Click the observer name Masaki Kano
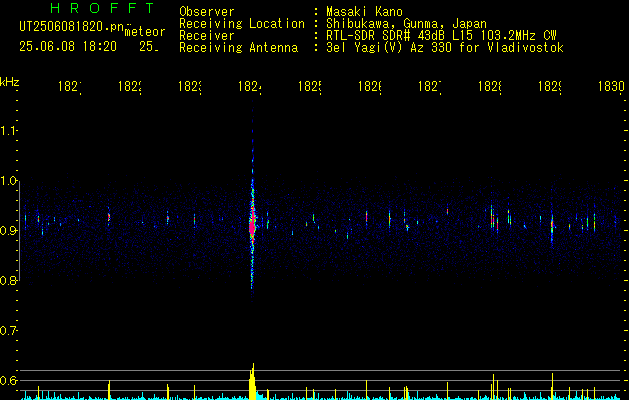The image size is (629, 400). tap(364, 12)
